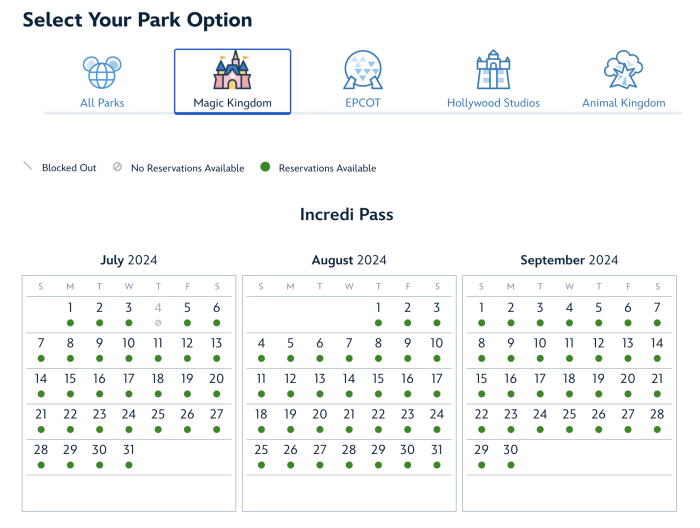Click the Blocked Out legend text
The height and width of the screenshot is (528, 700).
click(69, 168)
